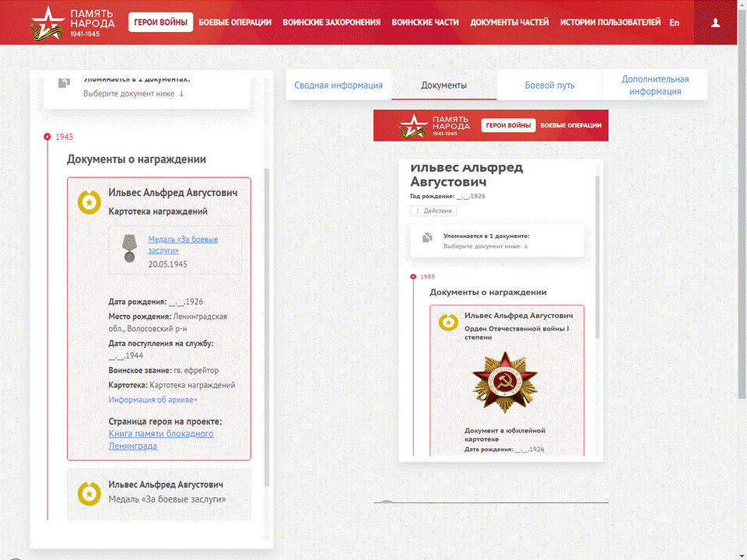Open the Действия actions dropdown
The height and width of the screenshot is (560, 747).
coord(433,211)
